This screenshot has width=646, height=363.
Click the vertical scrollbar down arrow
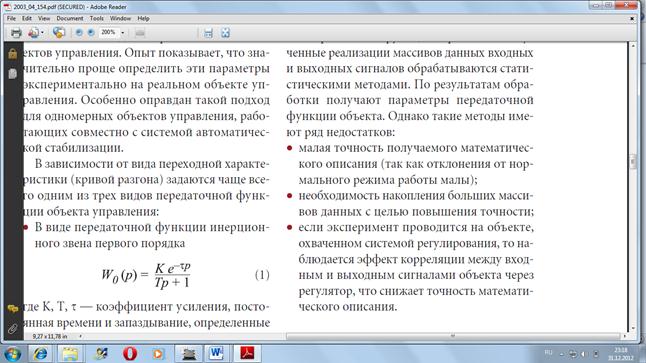pyautogui.click(x=633, y=328)
